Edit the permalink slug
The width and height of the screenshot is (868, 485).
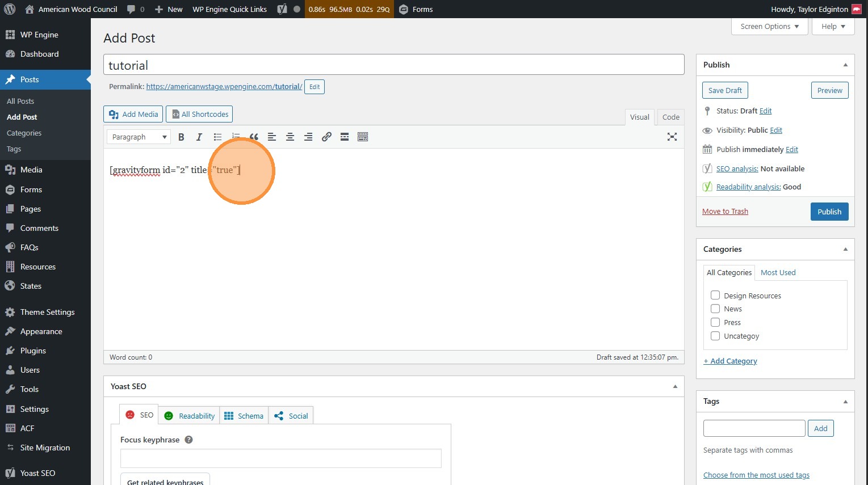(315, 87)
